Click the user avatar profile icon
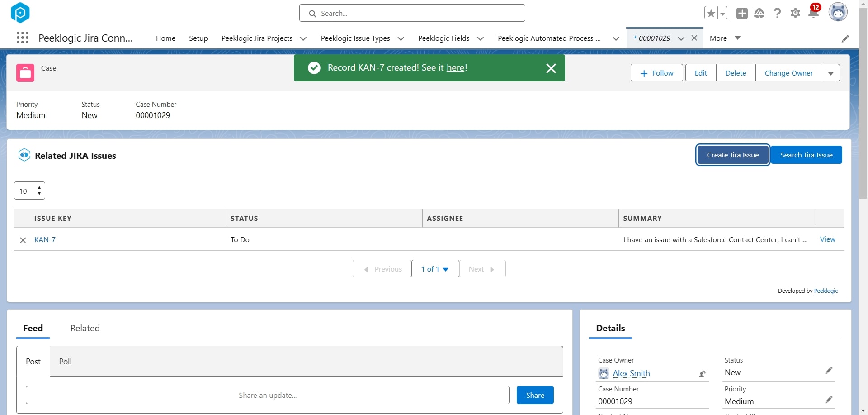 point(839,12)
